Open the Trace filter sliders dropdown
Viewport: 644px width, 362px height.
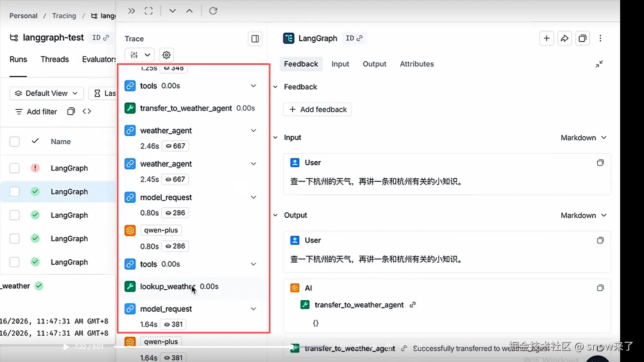(139, 55)
